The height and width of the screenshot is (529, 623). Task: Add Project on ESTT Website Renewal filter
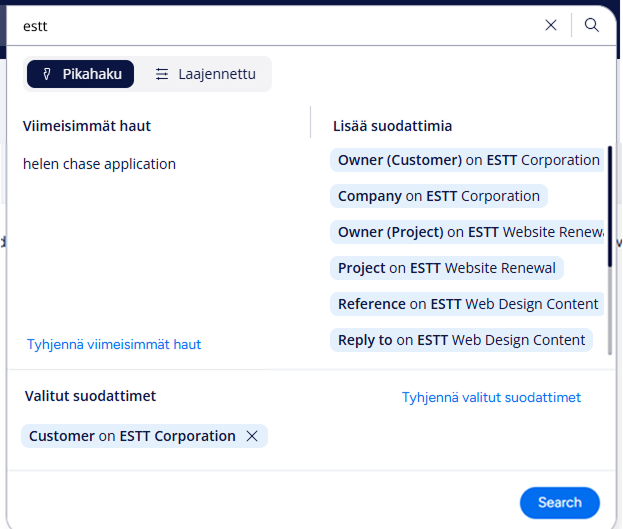446,268
